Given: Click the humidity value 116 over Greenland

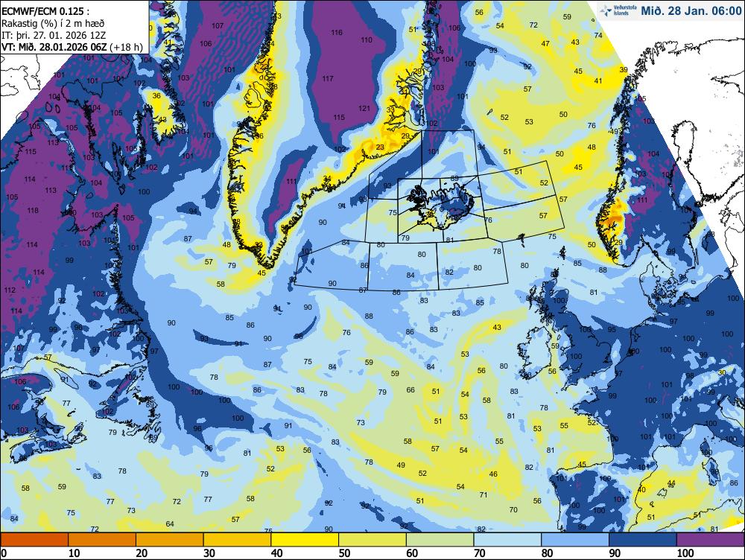Looking at the screenshot, I should tap(337, 32).
